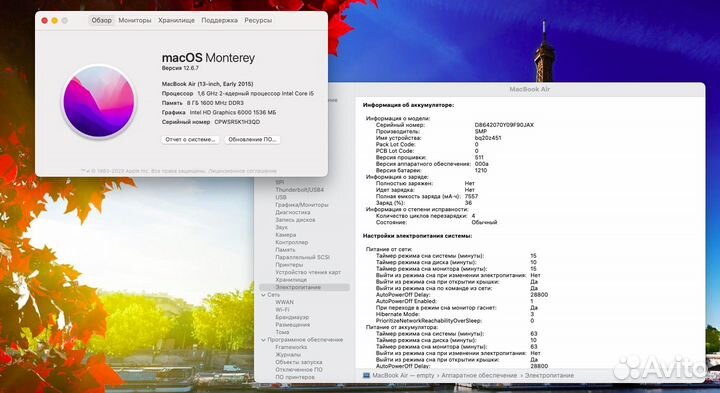Image resolution: width=720 pixels, height=393 pixels.
Task: Click the PrioritizeNetworkReachabilityOverSleep row
Action: point(455,320)
